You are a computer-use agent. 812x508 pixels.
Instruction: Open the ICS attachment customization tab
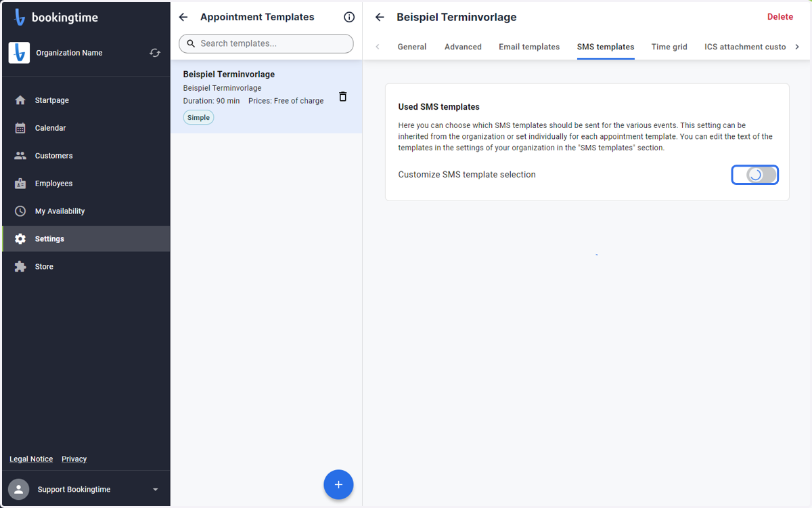[745, 47]
